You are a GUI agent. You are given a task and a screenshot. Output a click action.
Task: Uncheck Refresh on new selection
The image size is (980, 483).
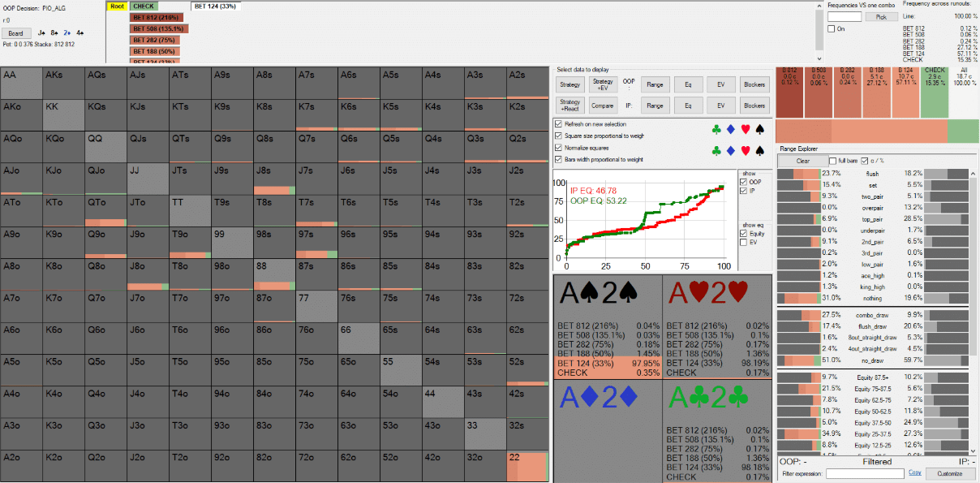(x=558, y=124)
